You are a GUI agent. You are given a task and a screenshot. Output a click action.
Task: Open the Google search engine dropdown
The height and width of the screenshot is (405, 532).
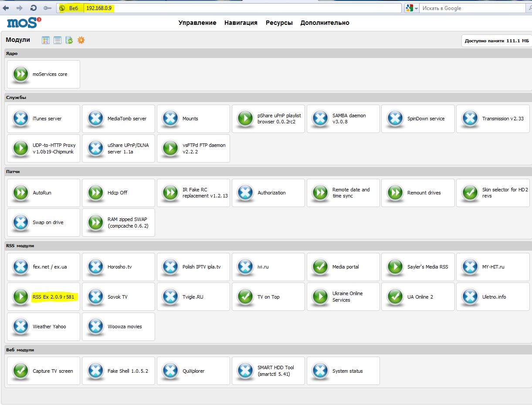coord(412,8)
